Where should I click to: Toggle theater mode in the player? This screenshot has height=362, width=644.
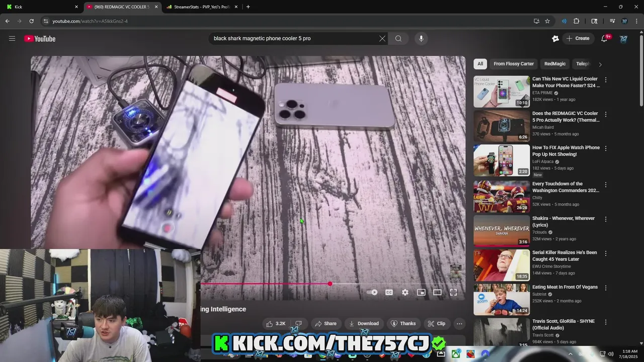[x=437, y=292]
